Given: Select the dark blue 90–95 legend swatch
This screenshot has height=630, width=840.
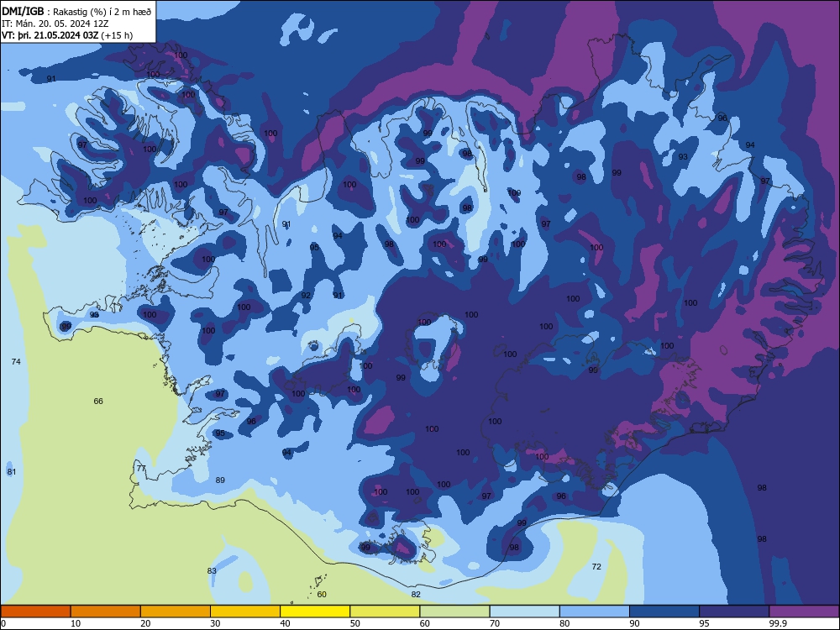Looking at the screenshot, I should (664, 612).
